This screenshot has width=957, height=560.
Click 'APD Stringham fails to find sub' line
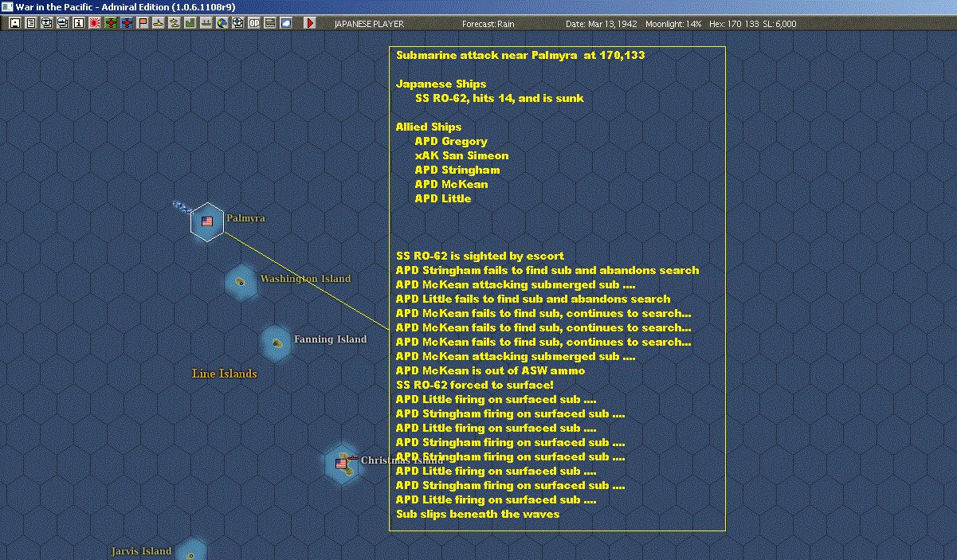tap(547, 271)
